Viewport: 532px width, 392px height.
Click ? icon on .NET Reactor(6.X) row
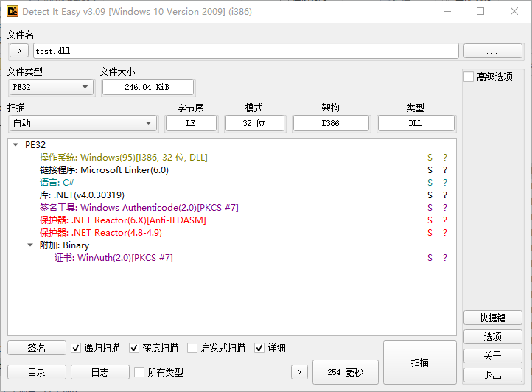click(x=445, y=220)
